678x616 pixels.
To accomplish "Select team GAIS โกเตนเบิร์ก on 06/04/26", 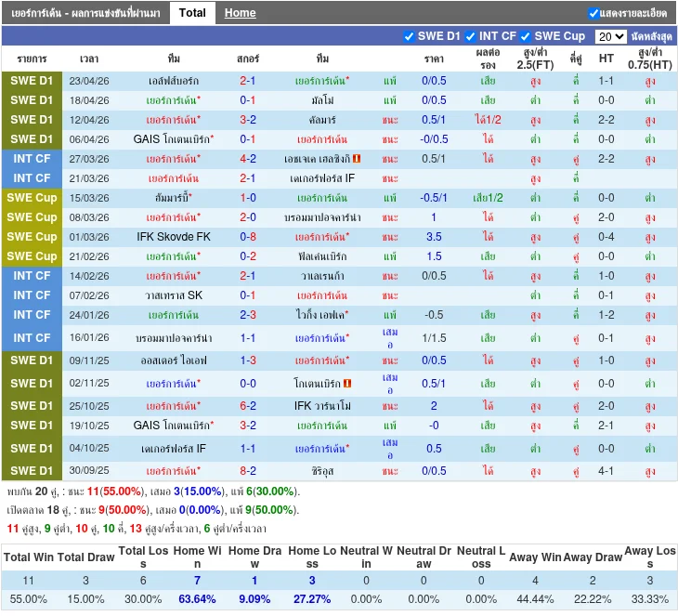I will pos(174,139).
